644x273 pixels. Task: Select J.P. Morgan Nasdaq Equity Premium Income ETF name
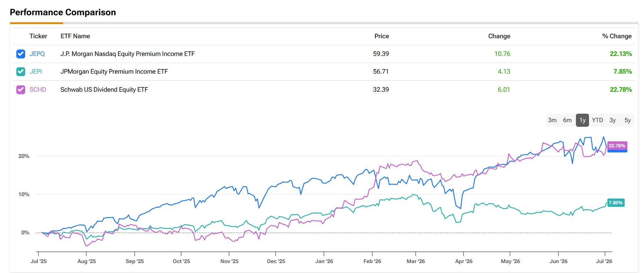click(128, 54)
